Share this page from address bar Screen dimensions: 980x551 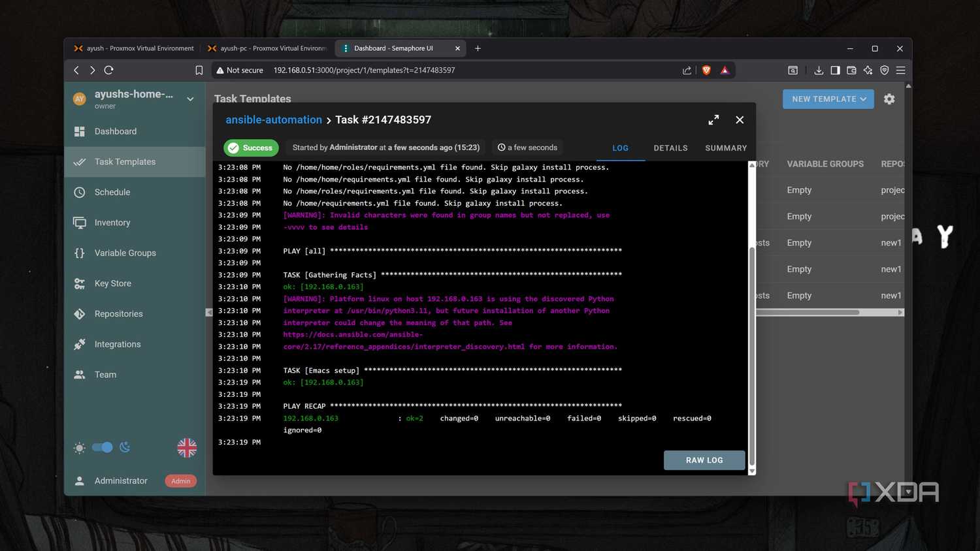(687, 71)
